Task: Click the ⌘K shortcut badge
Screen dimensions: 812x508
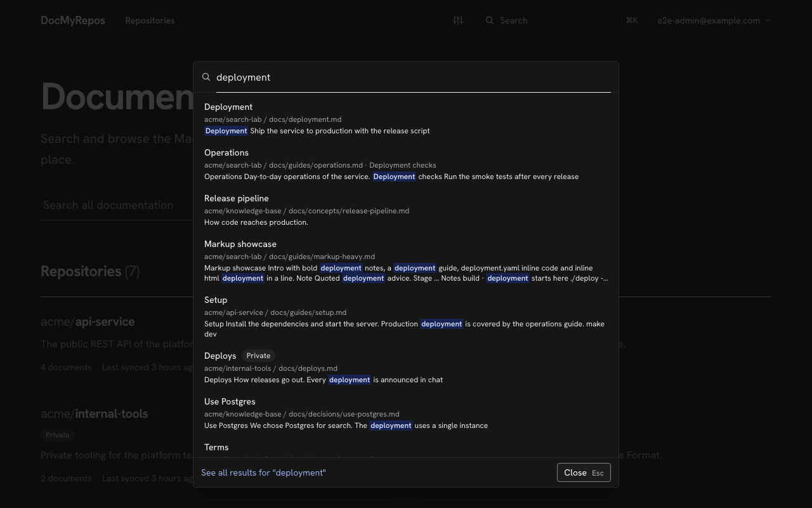Action: [632, 20]
